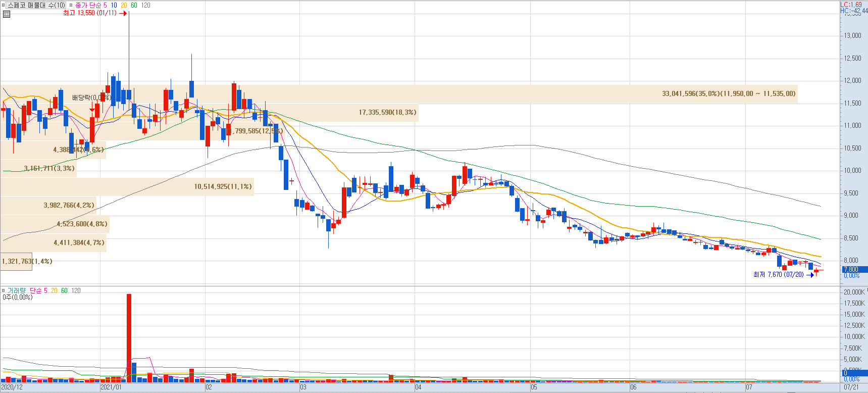Click the tall red January volume bar

(x=129, y=337)
